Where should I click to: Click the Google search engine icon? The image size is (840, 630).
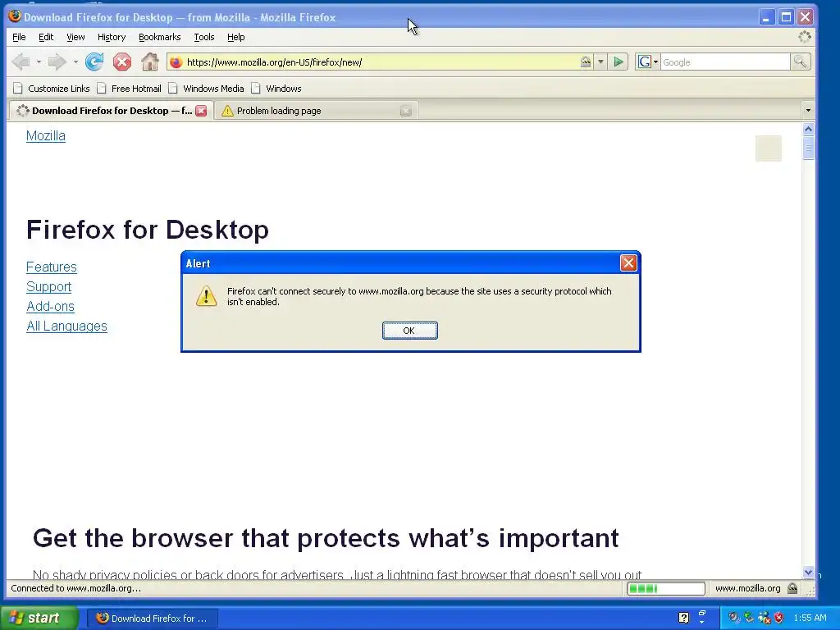tap(644, 62)
